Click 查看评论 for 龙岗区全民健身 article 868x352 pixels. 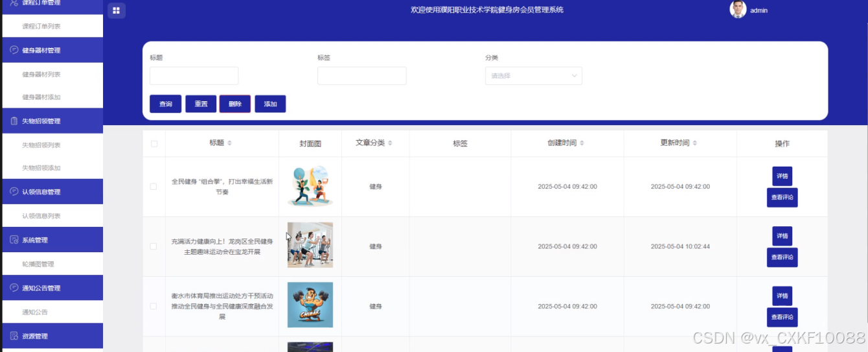coord(782,257)
